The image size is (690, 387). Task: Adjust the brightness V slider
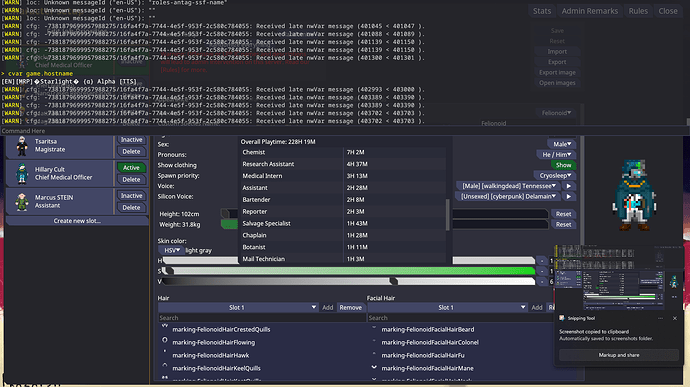(x=349, y=282)
